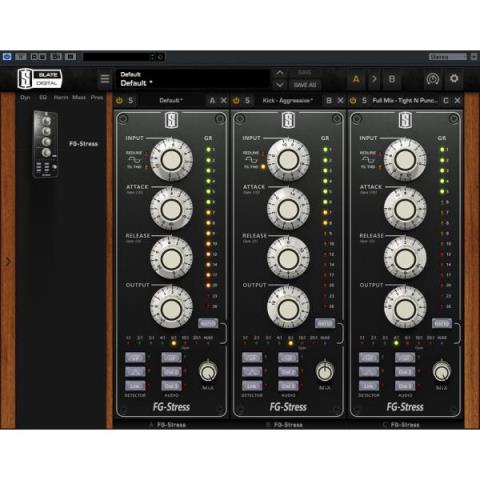Click the Ratio button in module C
The width and height of the screenshot is (480, 480).
[x=442, y=323]
